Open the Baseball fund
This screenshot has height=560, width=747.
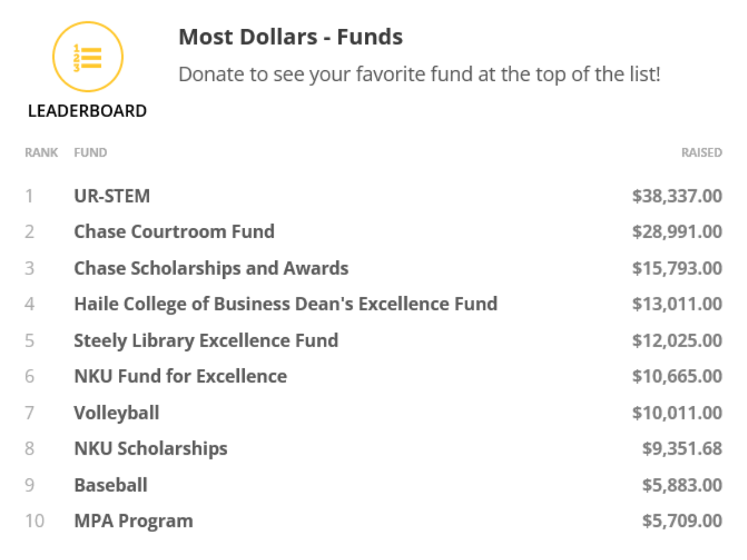[x=111, y=485]
